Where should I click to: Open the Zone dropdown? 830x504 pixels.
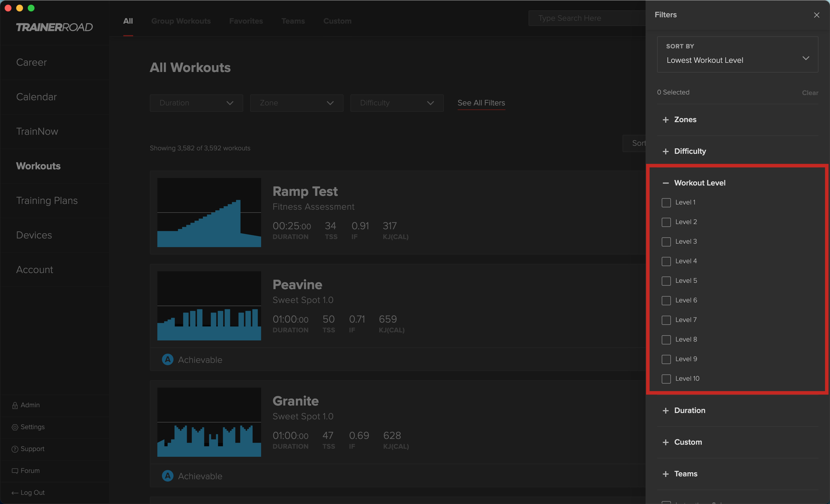[x=297, y=103]
